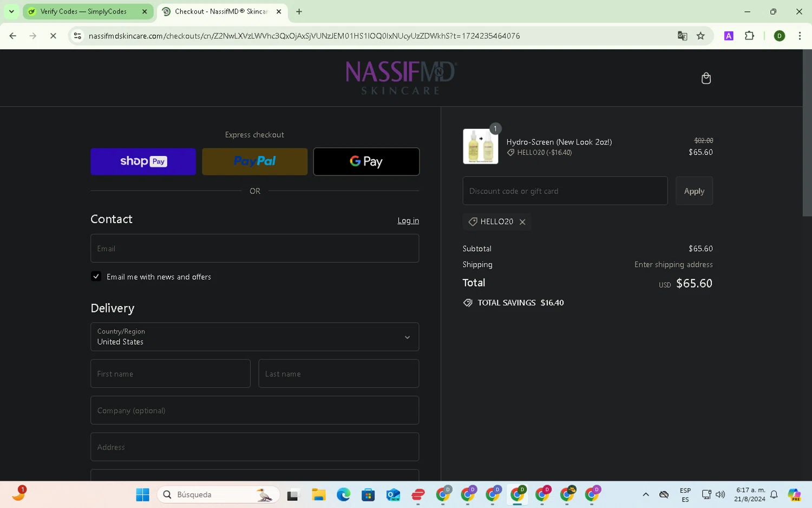Open the Chrome profile D avatar

click(x=780, y=36)
